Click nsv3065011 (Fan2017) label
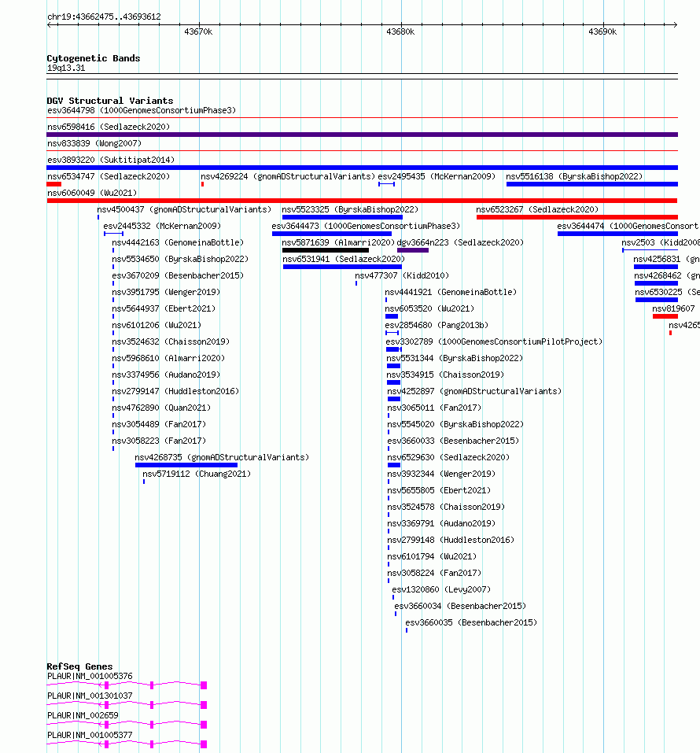 pos(434,408)
